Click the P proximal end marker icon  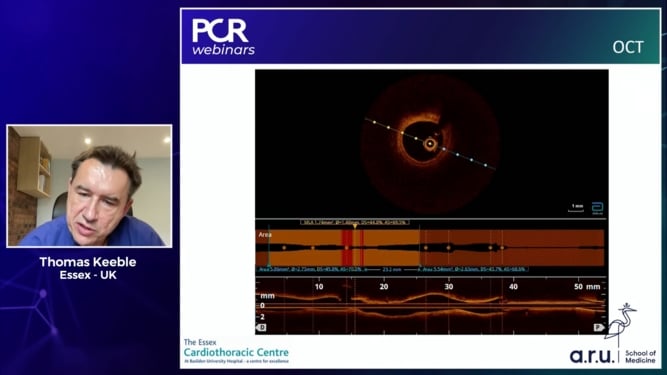[599, 327]
